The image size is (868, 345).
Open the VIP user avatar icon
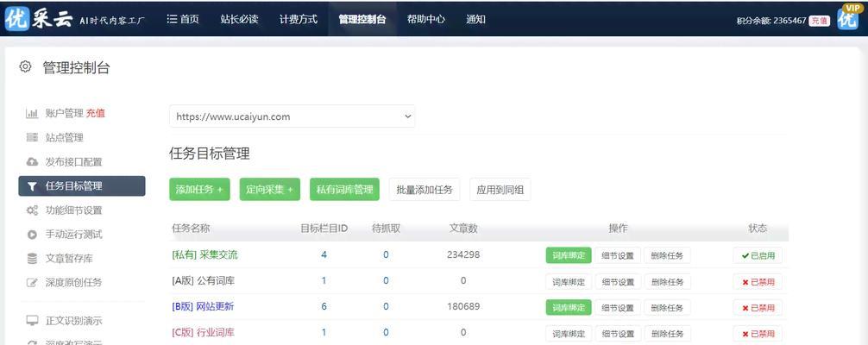[x=848, y=17]
